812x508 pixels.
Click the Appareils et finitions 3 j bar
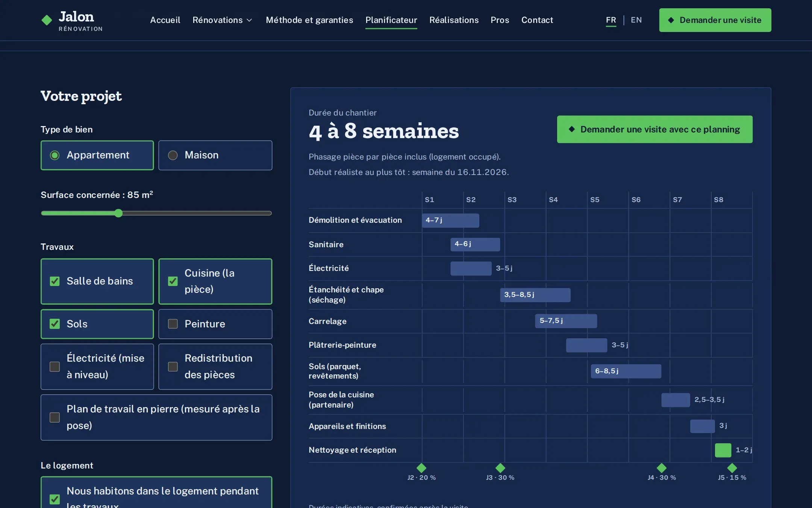click(x=702, y=426)
